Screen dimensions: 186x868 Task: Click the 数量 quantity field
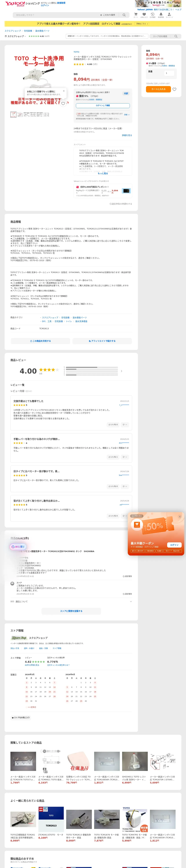pyautogui.click(x=169, y=73)
